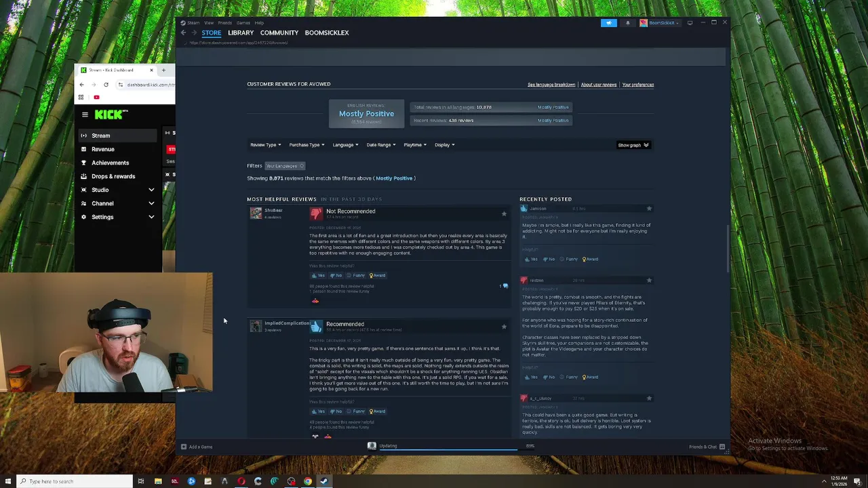The image size is (868, 488).
Task: Click ShuBear's reviewer avatar
Action: click(x=256, y=213)
